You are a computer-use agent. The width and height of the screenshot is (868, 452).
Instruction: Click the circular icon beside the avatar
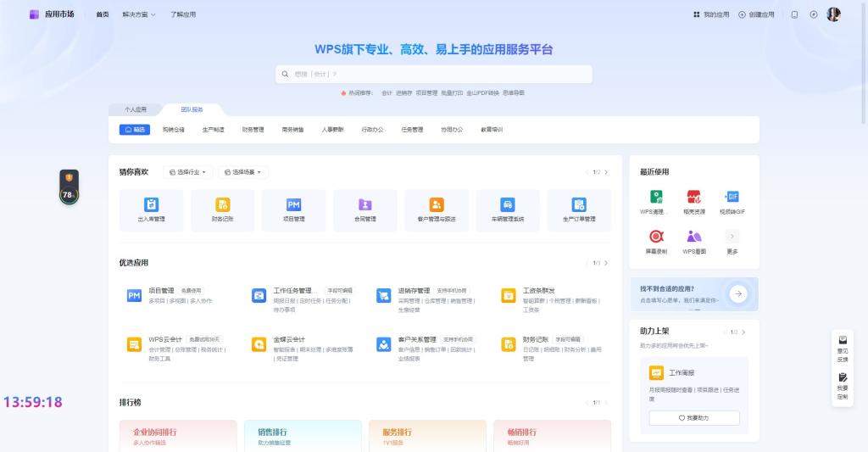(x=813, y=14)
